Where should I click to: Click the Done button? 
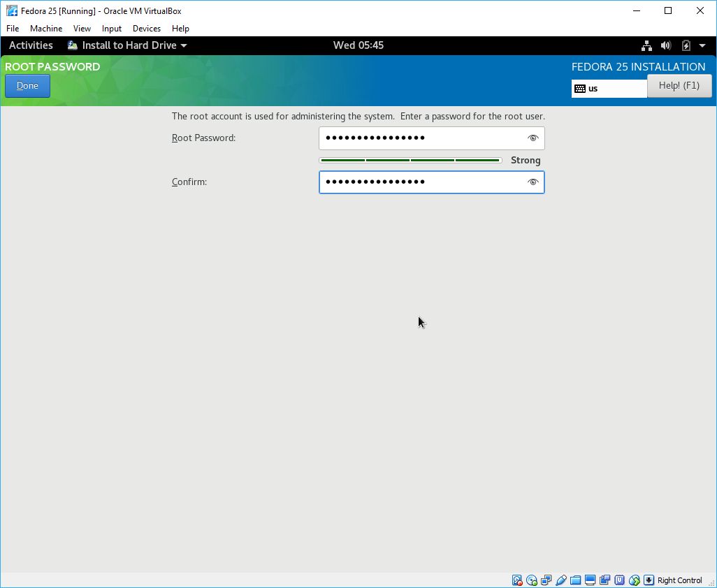coord(27,86)
